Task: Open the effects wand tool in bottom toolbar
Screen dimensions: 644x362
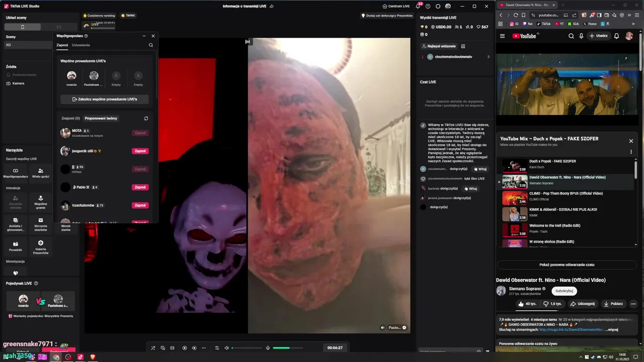Action: click(x=153, y=348)
